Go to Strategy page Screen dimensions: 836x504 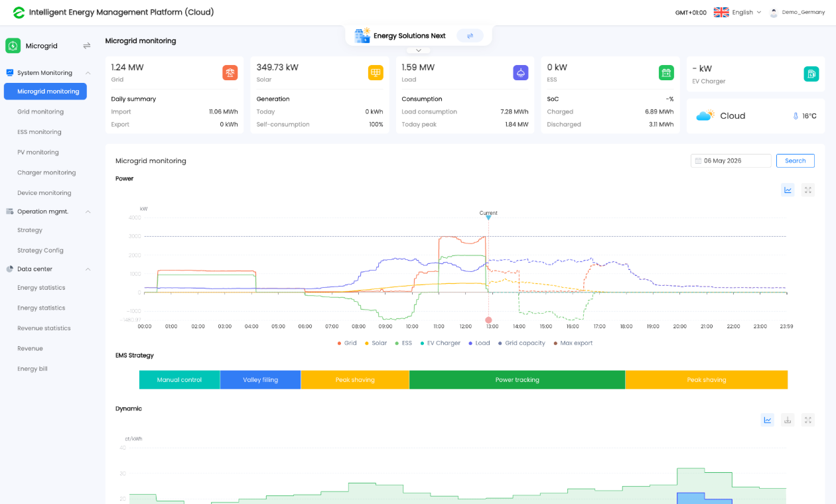coord(30,230)
